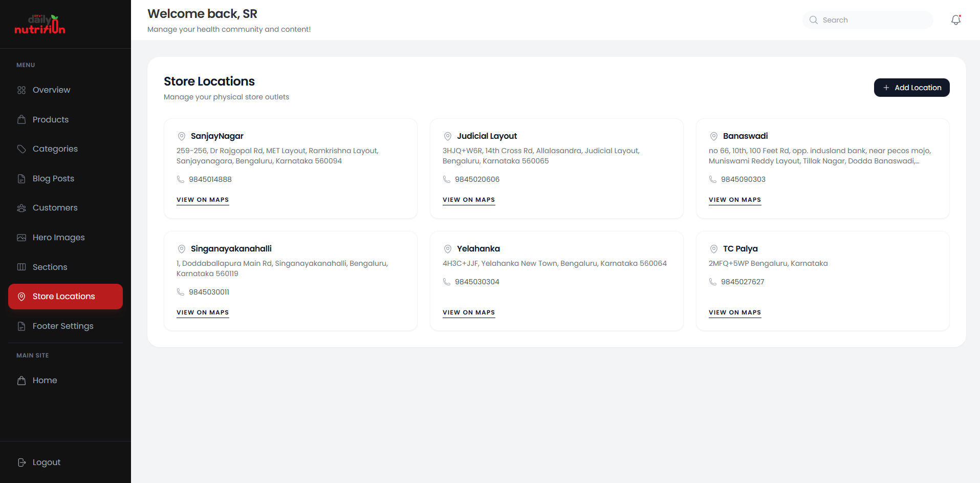The width and height of the screenshot is (980, 483).
Task: Open View on Maps for Banaswadi
Action: pyautogui.click(x=734, y=200)
